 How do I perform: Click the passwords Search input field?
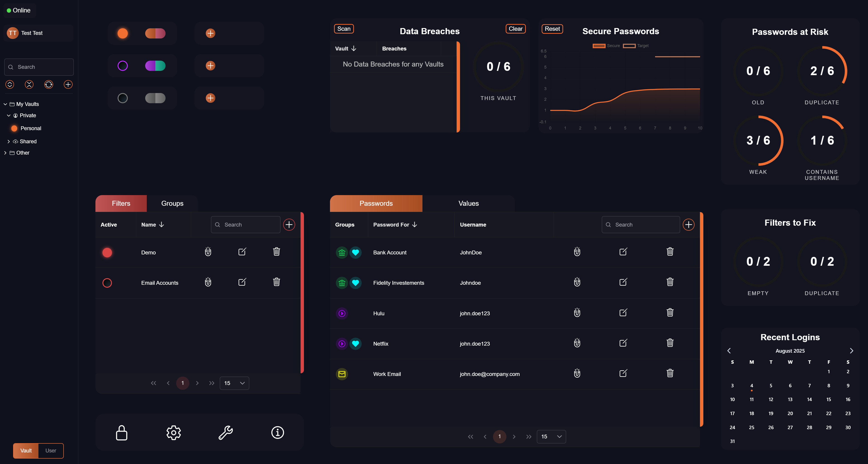pyautogui.click(x=640, y=224)
